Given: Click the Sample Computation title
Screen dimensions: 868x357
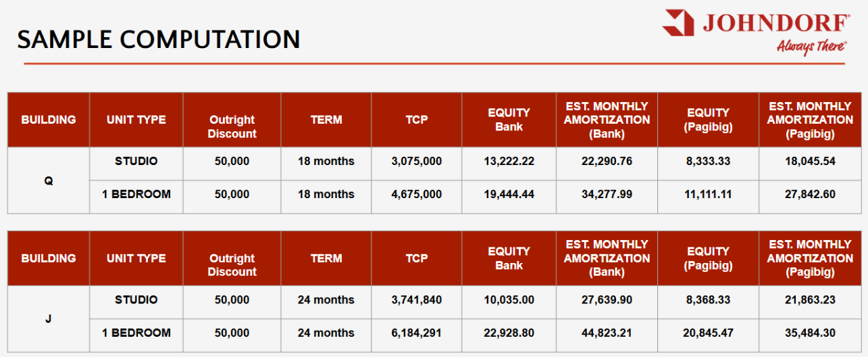Looking at the screenshot, I should click(x=159, y=39).
